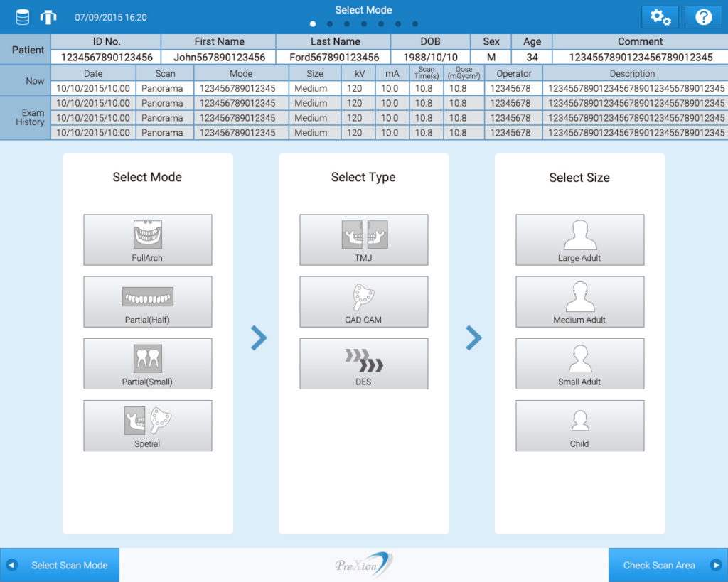
Task: Open help with question mark button
Action: [703, 17]
